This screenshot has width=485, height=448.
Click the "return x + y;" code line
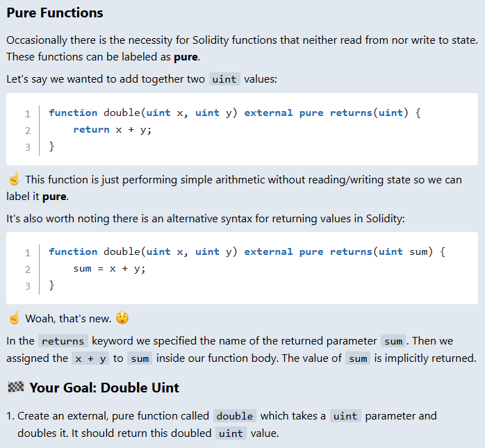[x=112, y=130]
